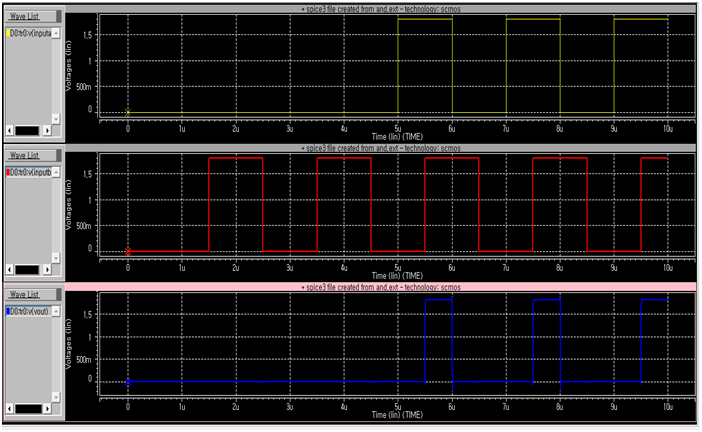The image size is (702, 432).
Task: Click the right scroll arrow under the inputa wave list
Action: coord(47,131)
